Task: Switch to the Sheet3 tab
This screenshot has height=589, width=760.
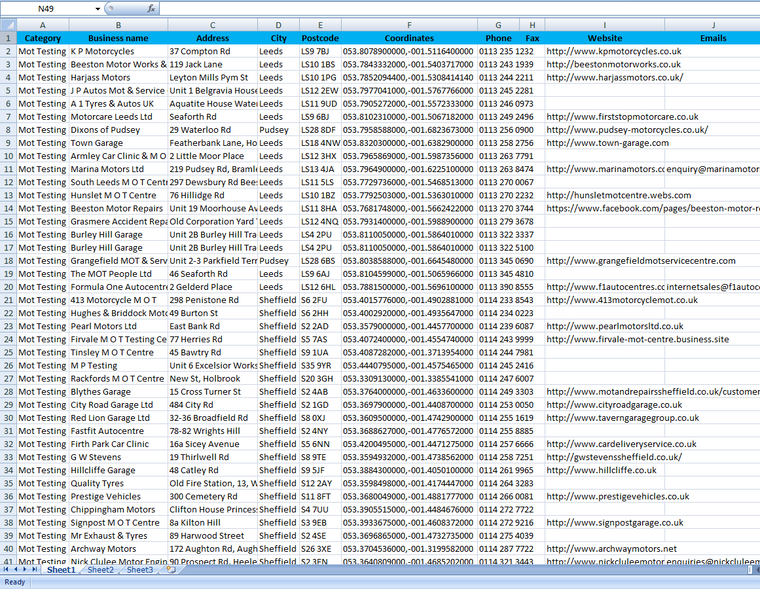Action: click(140, 570)
